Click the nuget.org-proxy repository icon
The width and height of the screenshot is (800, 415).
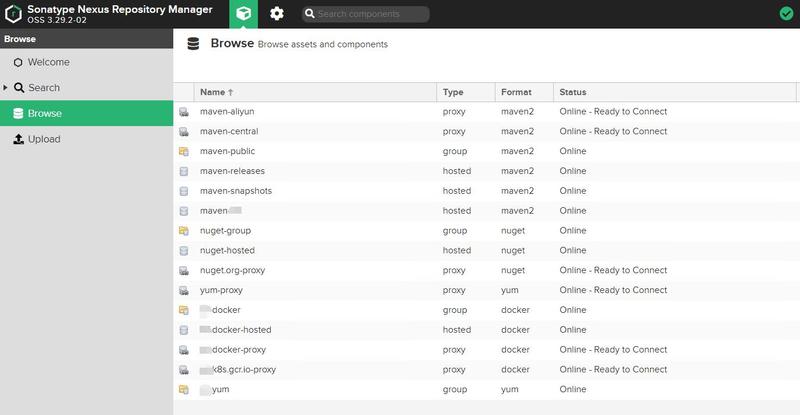point(184,271)
